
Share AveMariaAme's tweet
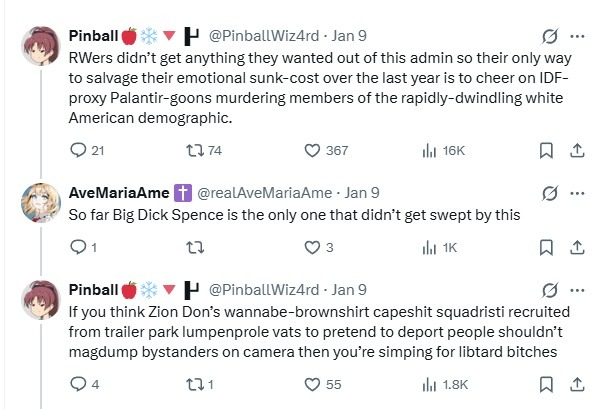575,247
